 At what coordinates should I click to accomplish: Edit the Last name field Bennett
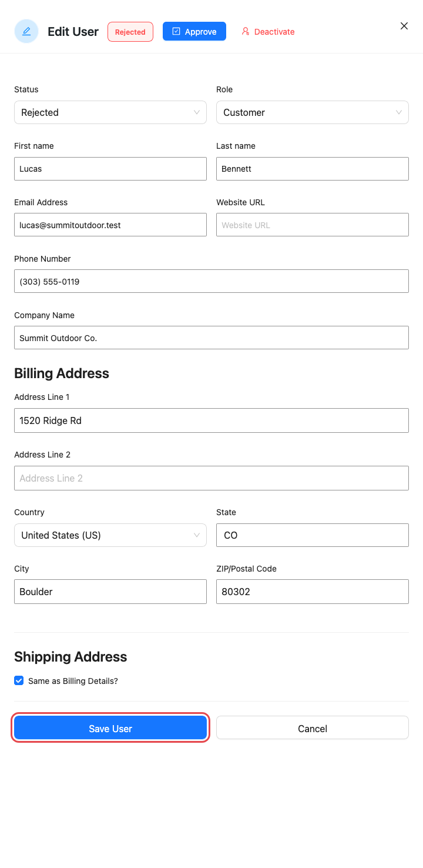point(313,169)
